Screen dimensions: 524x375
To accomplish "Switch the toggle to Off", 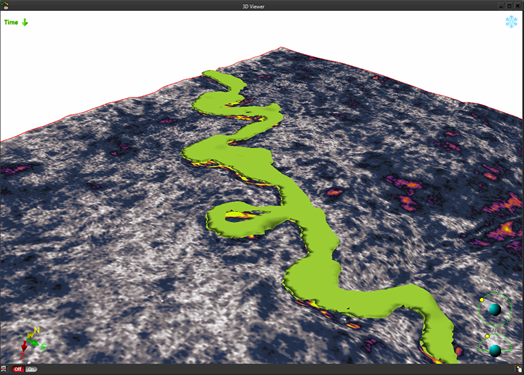I will pos(18,369).
